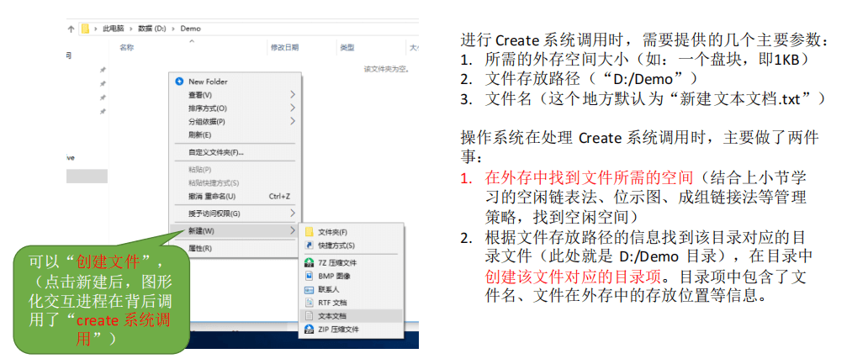This screenshot has height=364, width=868.
Task: Choose 自定义文件夹(F)... in context menu
Action: pyautogui.click(x=216, y=152)
